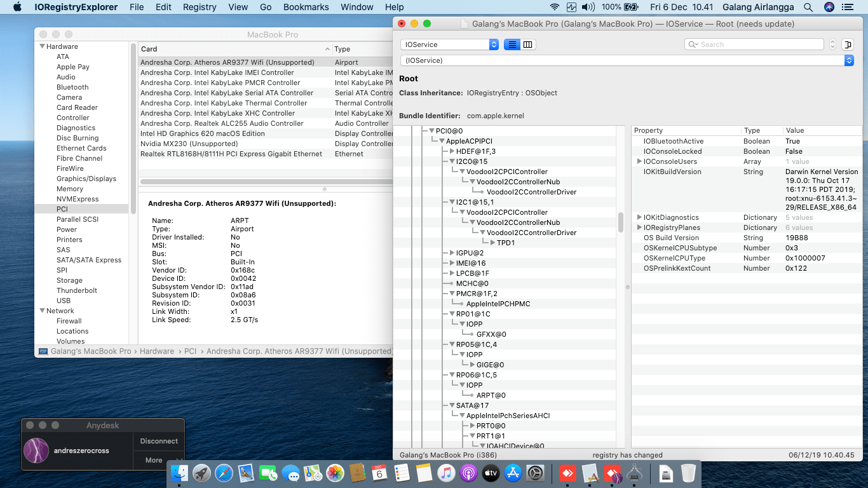The height and width of the screenshot is (488, 868).
Task: Open the Go menu
Action: pyautogui.click(x=266, y=7)
